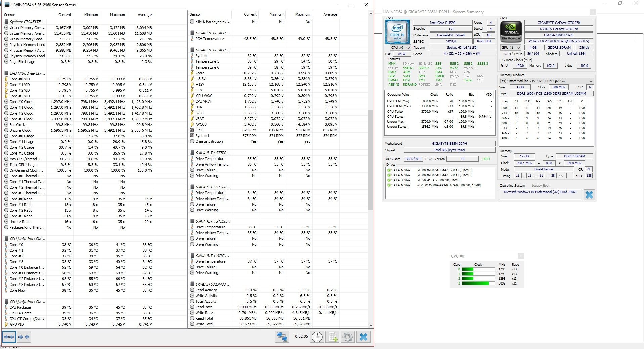Click the Intel Core i5 logo
This screenshot has width=644, height=349.
[x=397, y=32]
